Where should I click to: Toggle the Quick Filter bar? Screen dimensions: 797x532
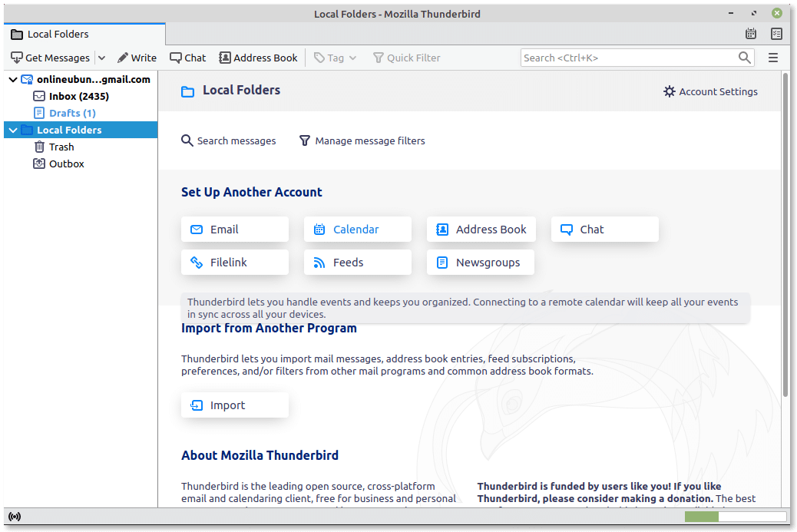(406, 57)
